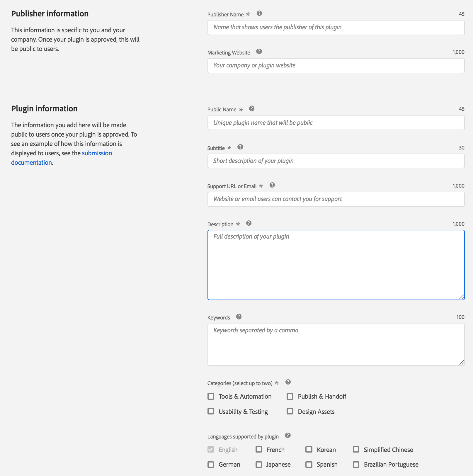
Task: Grab the Description textarea resize handle
Action: point(462,297)
